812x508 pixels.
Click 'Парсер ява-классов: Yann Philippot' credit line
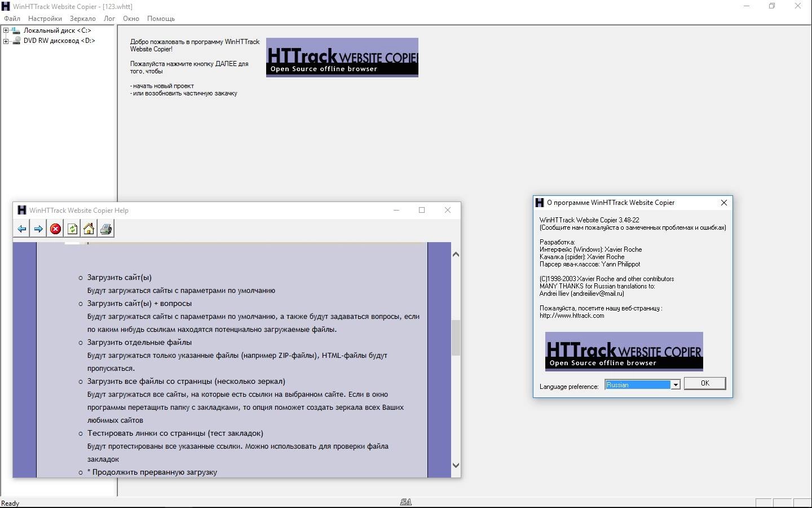(590, 264)
